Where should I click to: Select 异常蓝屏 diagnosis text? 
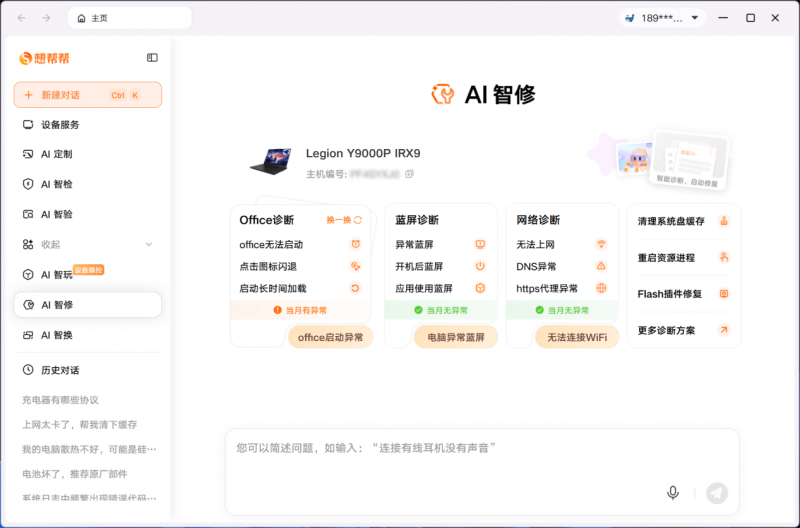[414, 244]
